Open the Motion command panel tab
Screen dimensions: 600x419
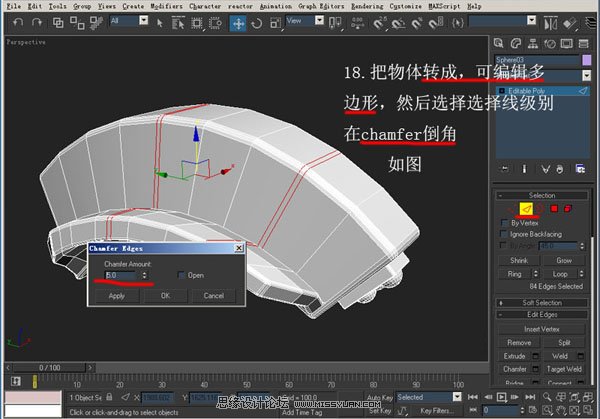click(x=549, y=43)
